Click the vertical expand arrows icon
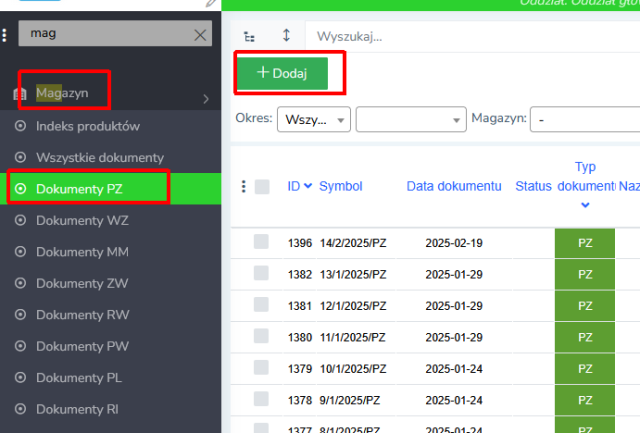This screenshot has height=433, width=640. tap(287, 36)
